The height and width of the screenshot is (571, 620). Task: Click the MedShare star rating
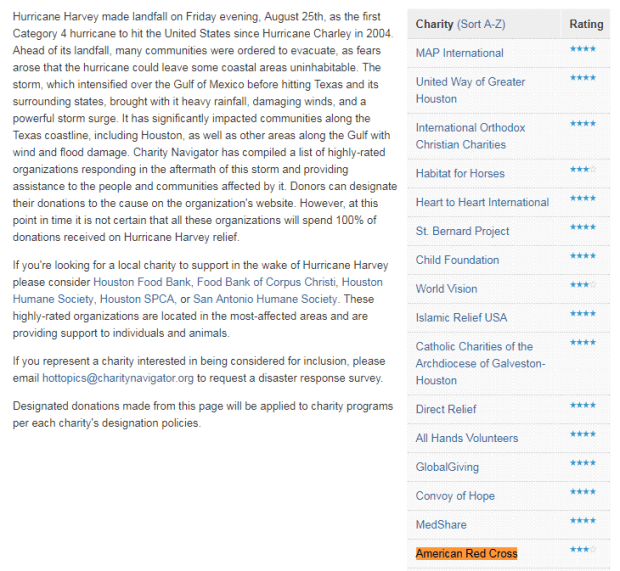coord(582,522)
